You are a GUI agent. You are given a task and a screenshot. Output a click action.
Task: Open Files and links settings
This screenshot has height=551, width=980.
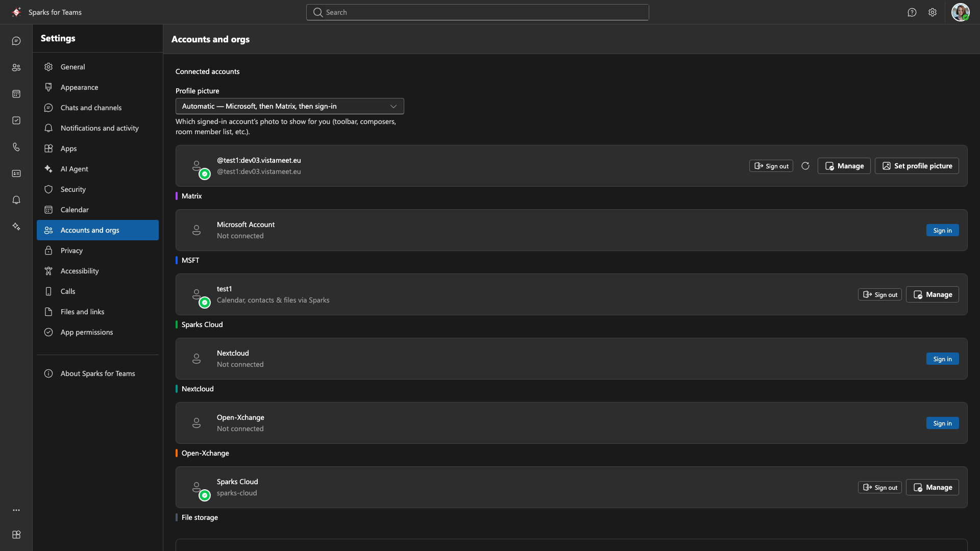click(x=97, y=312)
